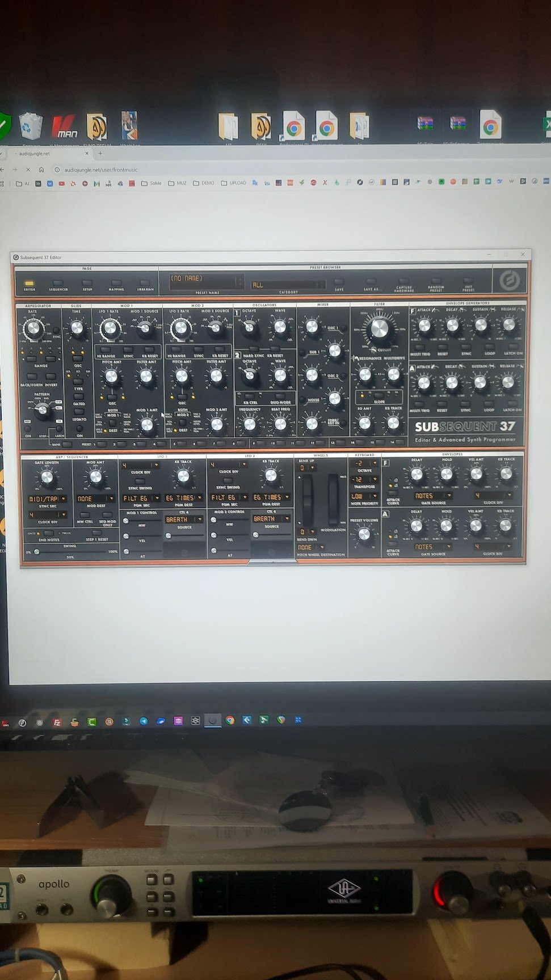551x980 pixels.
Task: Click the PRESET VOLUME knob
Action: pos(364,534)
